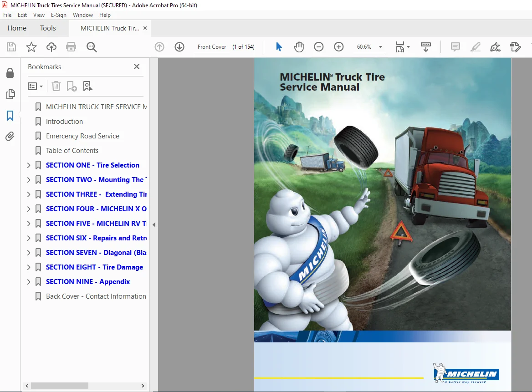Screen dimensions: 532x392
Task: Zoom out with minus icon
Action: click(318, 47)
